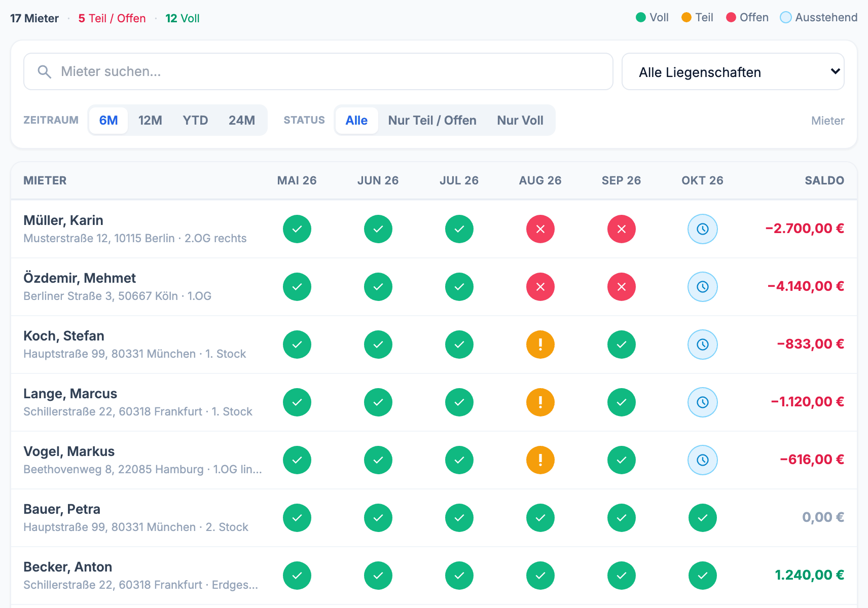868x608 pixels.
Task: Click the Mieter label beside filters
Action: [827, 121]
